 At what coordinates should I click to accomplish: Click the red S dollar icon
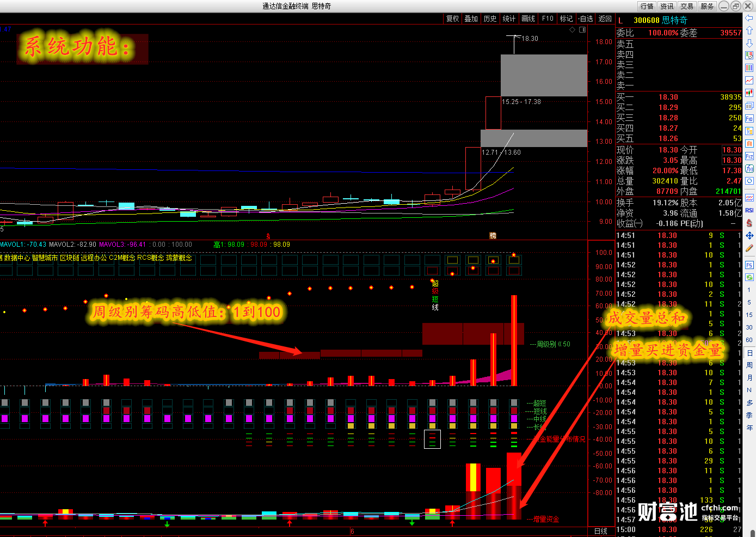[749, 223]
